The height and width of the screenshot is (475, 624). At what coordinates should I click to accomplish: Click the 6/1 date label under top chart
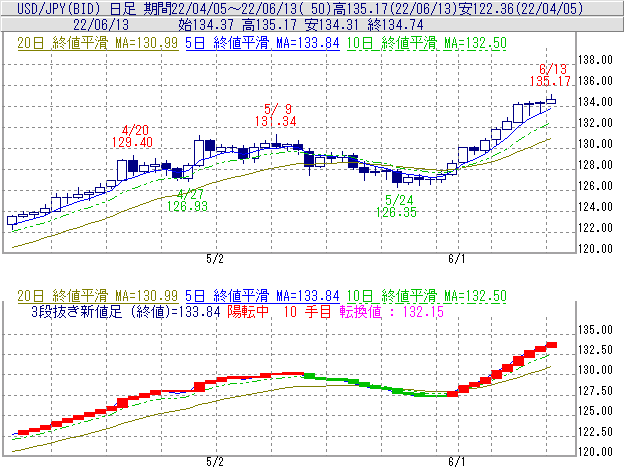tap(457, 259)
